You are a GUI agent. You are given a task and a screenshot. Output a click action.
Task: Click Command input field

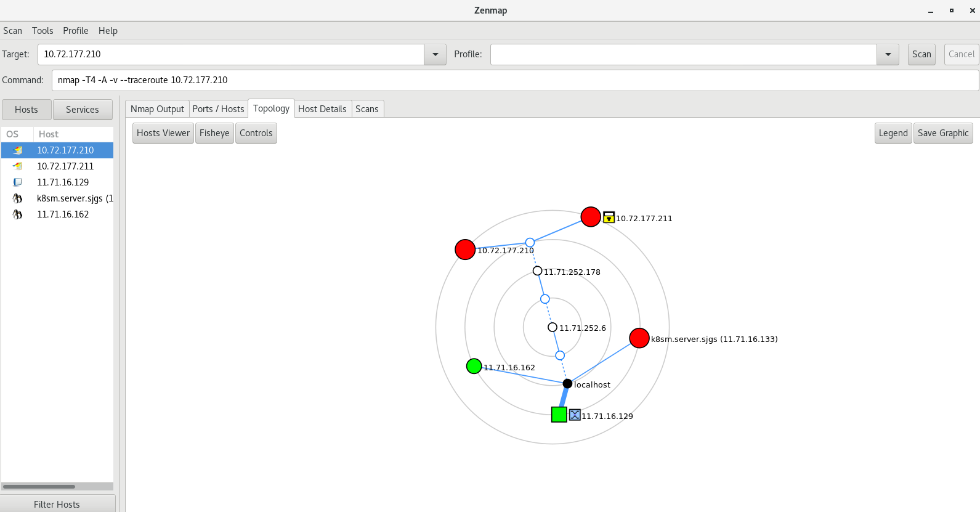click(515, 80)
